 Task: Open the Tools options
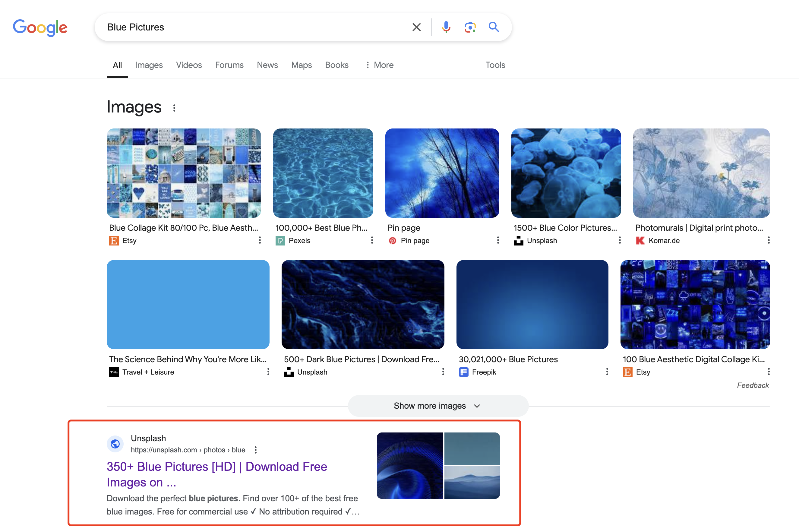point(495,65)
